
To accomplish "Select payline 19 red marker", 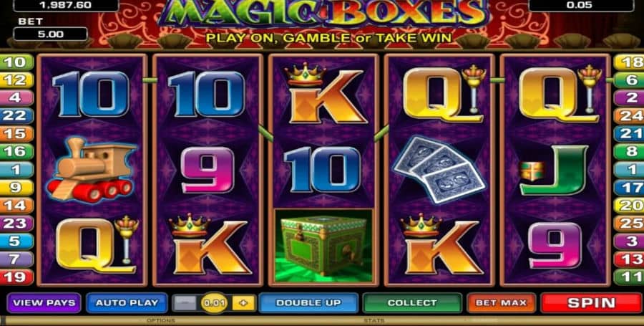I will (16, 277).
